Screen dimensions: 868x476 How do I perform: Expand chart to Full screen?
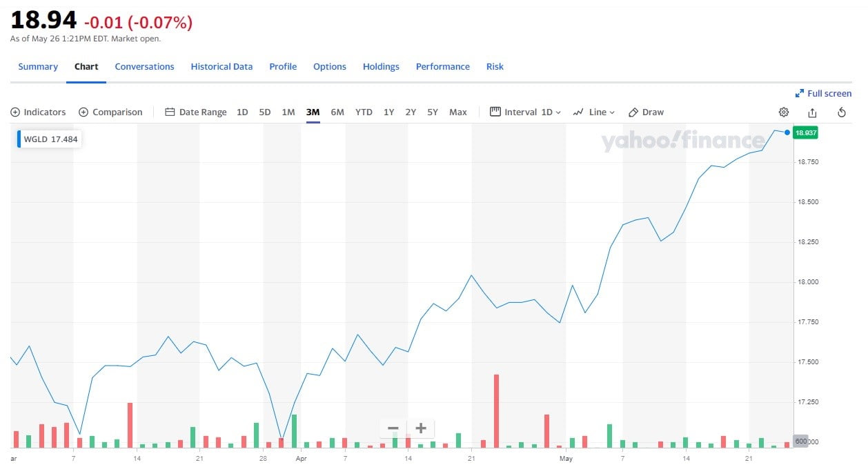point(823,94)
